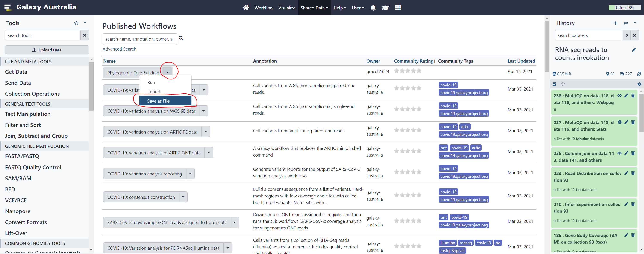Image resolution: width=644 pixels, height=254 pixels.
Task: Open the Advanced Search link
Action: pyautogui.click(x=119, y=49)
